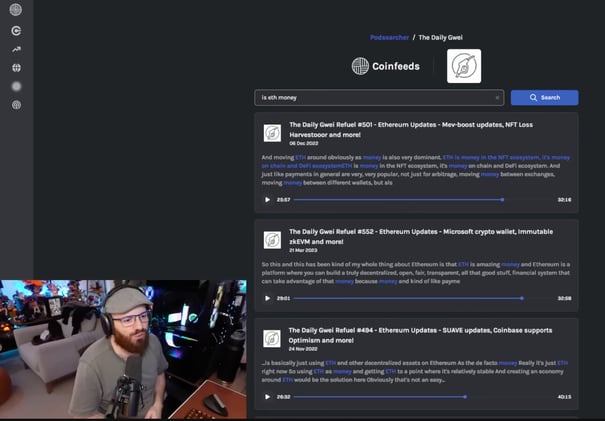Click the 06 Dec 2022 episode date
Screen dimensions: 605x421
(304, 144)
